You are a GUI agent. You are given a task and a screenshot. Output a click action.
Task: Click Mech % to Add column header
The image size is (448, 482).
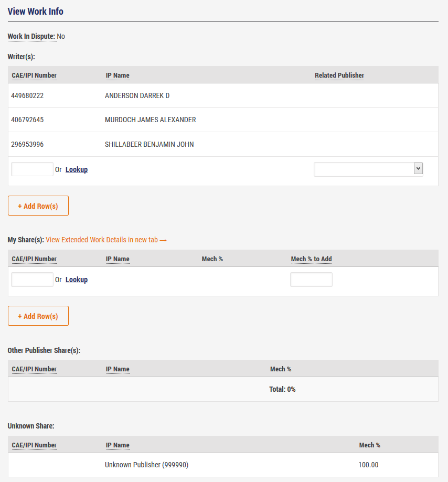[x=311, y=259]
